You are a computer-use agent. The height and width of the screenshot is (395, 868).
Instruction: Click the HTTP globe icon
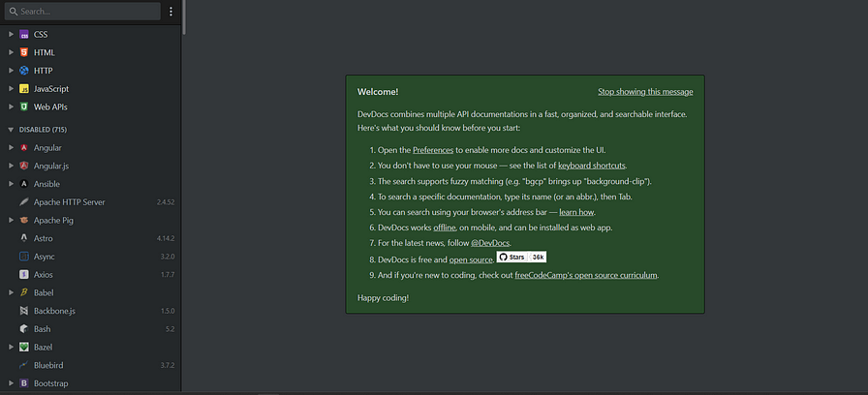pyautogui.click(x=24, y=71)
